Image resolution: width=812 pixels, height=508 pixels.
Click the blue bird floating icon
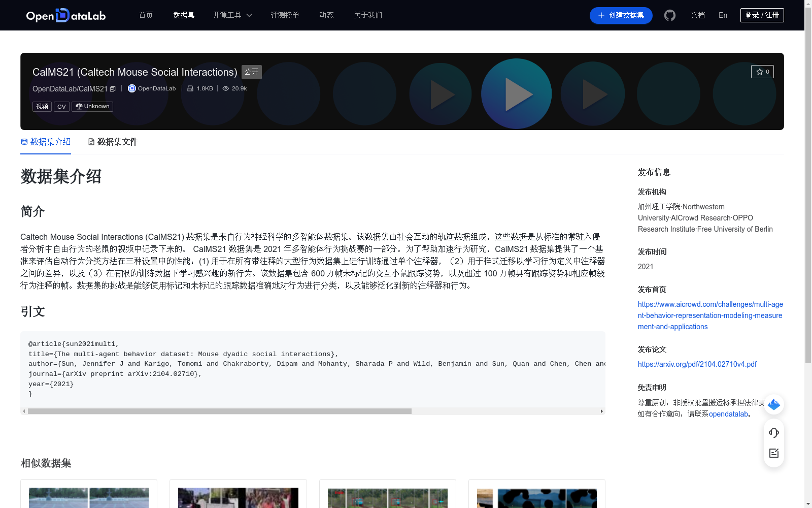pyautogui.click(x=774, y=405)
